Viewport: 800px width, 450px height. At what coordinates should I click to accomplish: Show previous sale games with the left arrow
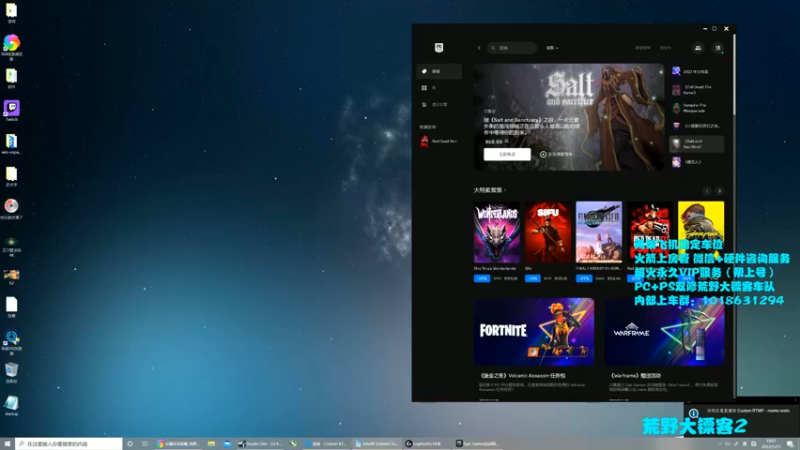(707, 191)
